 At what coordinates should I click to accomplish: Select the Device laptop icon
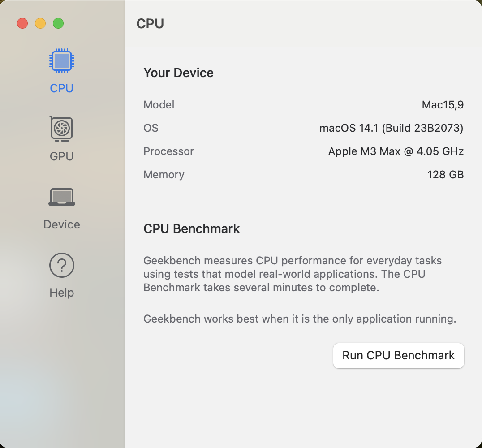(62, 197)
